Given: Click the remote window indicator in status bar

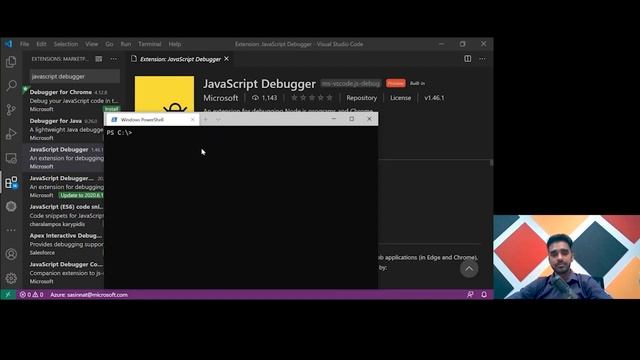Looking at the screenshot, I should [8, 294].
